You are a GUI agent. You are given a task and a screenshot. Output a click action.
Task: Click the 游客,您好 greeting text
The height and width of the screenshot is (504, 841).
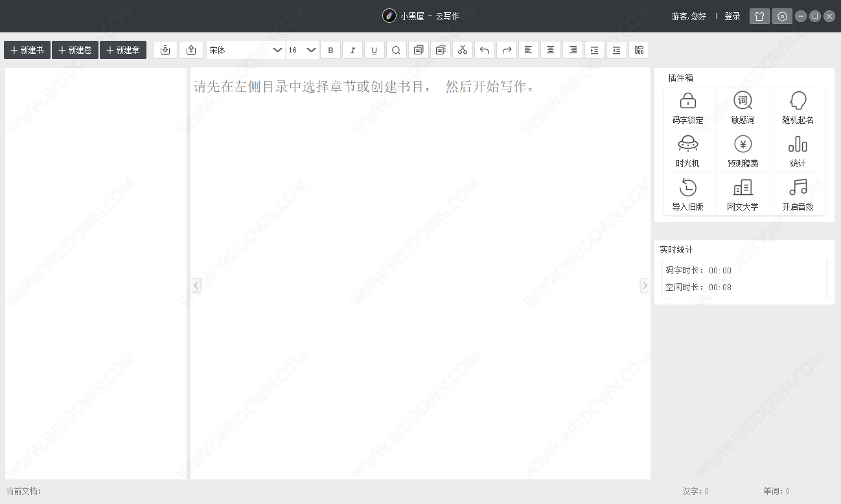(689, 16)
